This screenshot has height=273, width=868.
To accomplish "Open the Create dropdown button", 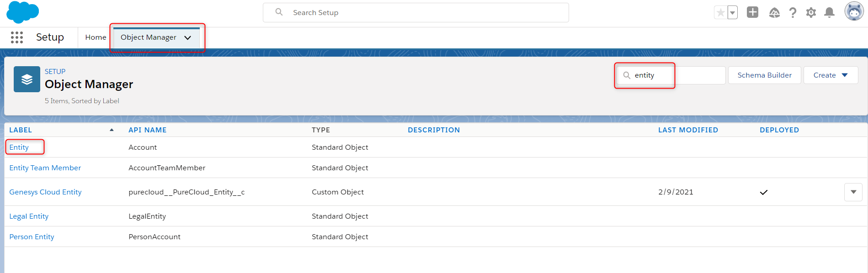I will 831,75.
